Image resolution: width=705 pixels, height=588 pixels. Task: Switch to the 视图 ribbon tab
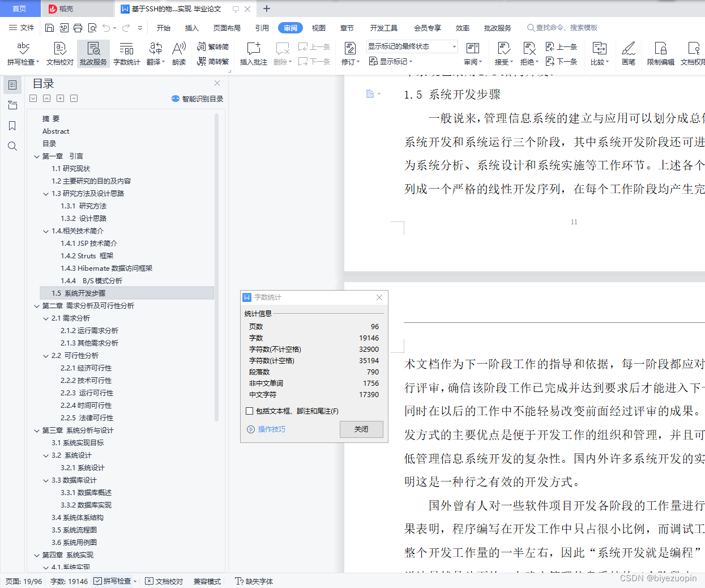pyautogui.click(x=319, y=28)
